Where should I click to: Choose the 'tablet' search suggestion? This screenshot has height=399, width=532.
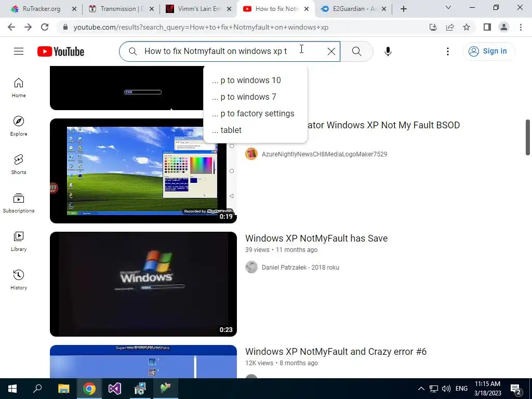pyautogui.click(x=255, y=130)
